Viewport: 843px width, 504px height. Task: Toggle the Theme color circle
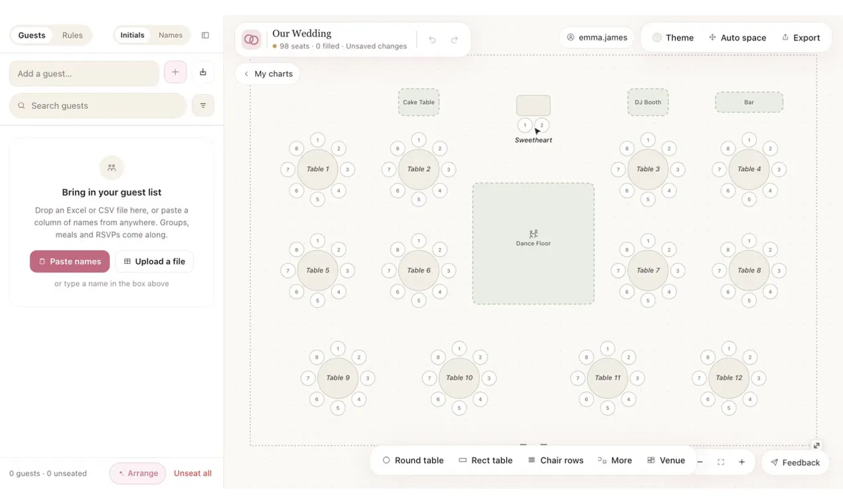pos(657,38)
